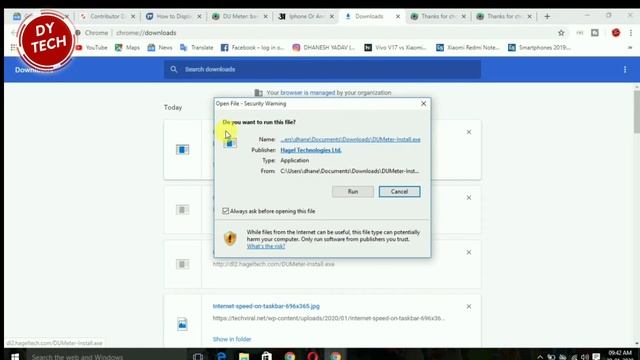This screenshot has width=640, height=360.
Task: Remove the internet-speed-on-taskbar jpg entry
Action: coord(469,307)
